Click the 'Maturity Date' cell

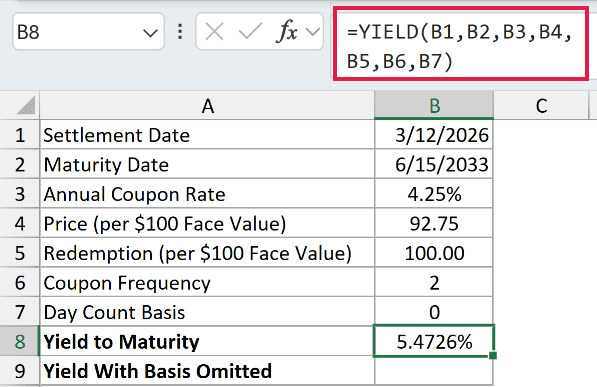207,165
